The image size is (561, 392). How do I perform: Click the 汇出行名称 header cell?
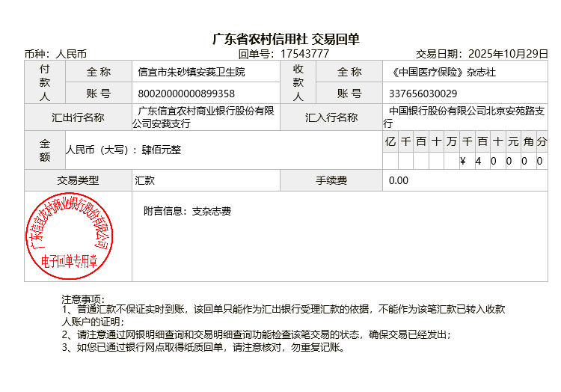tap(78, 117)
